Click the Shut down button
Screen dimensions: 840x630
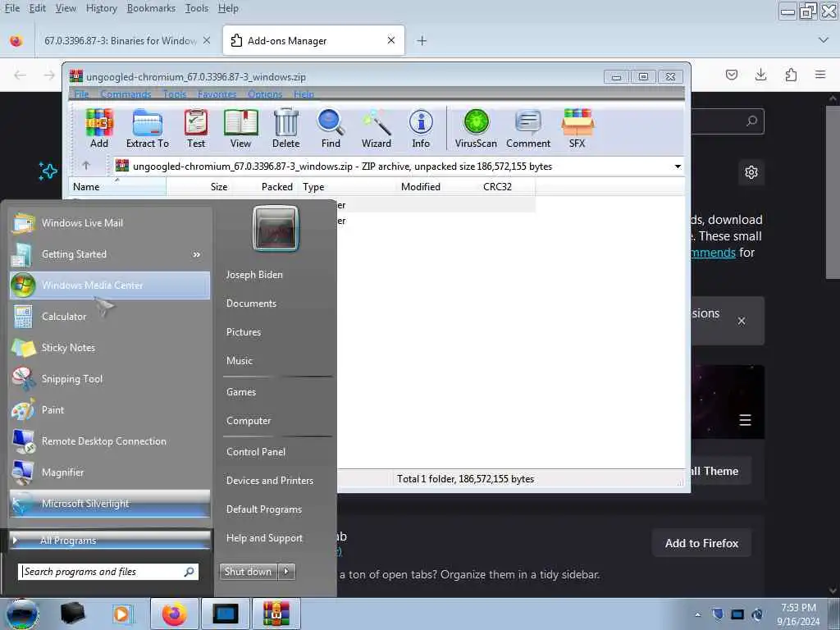(249, 572)
